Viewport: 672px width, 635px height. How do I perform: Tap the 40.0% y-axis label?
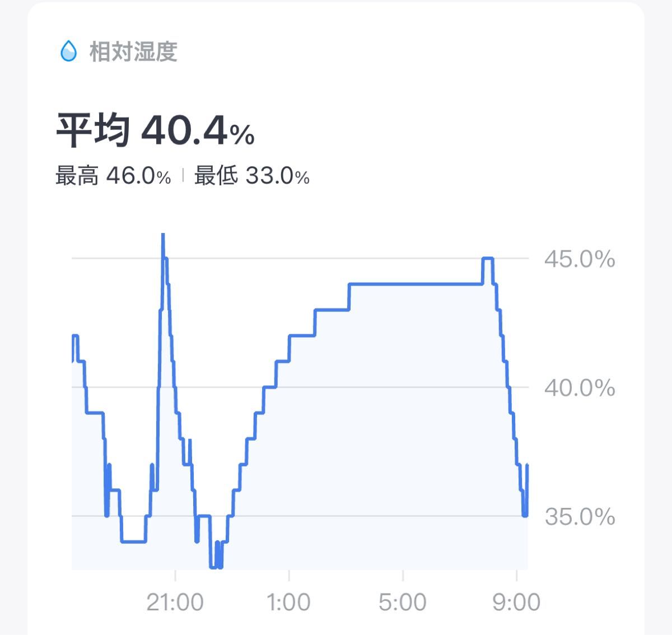[x=580, y=387]
